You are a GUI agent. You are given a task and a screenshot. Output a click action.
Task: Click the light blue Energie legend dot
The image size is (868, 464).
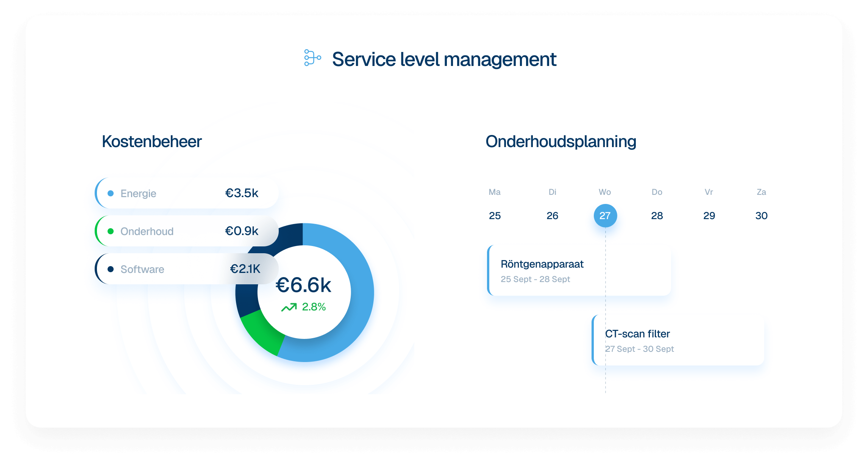click(111, 193)
